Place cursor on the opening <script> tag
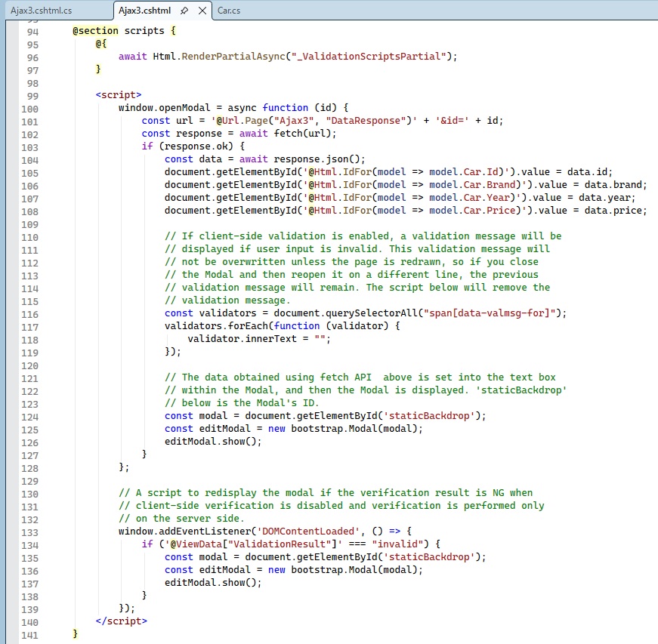 click(x=119, y=95)
